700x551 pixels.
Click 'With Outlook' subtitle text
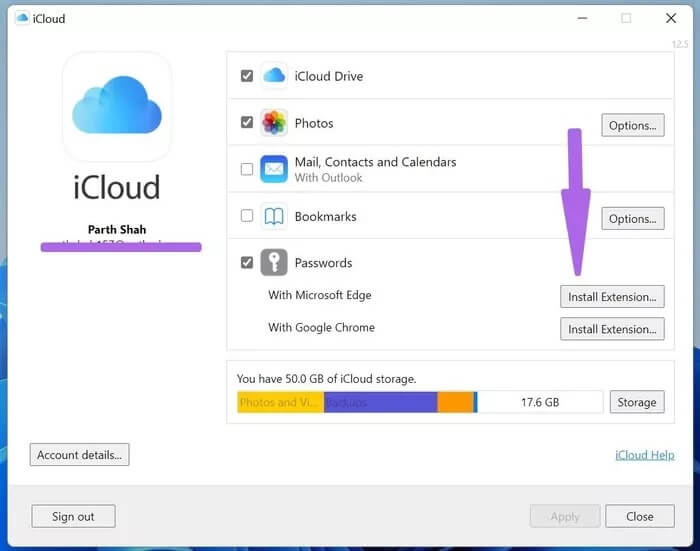[329, 178]
